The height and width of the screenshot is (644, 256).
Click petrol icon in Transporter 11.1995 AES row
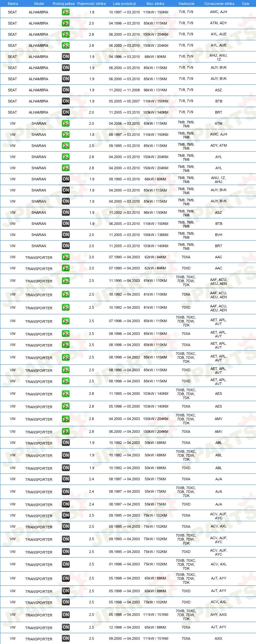[x=66, y=394]
